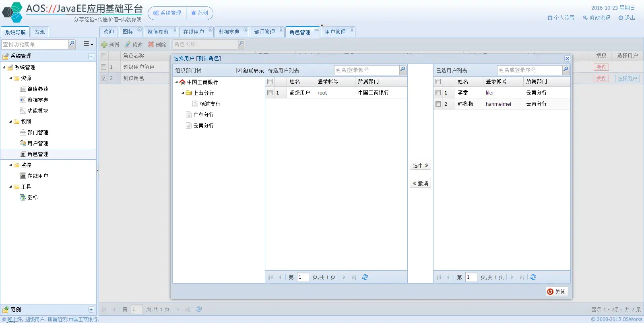Click the search icon in 待选用户列表
Image resolution: width=644 pixels, height=323 pixels.
[402, 70]
